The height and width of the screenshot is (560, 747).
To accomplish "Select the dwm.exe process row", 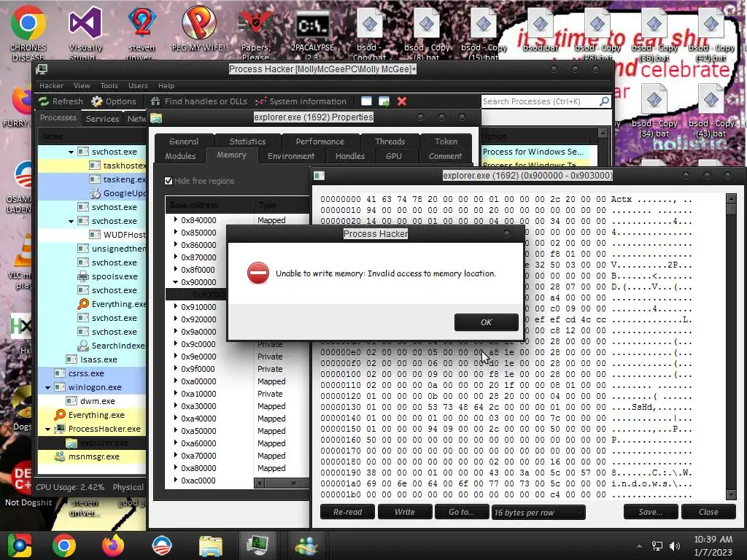I will pos(92,401).
